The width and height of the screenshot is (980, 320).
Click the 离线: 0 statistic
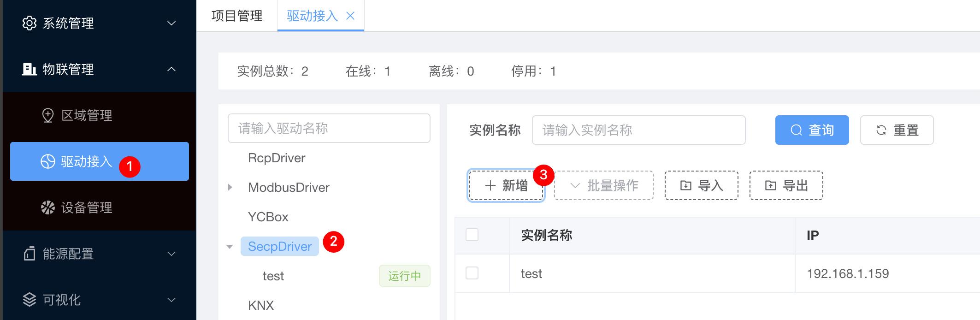tap(451, 71)
